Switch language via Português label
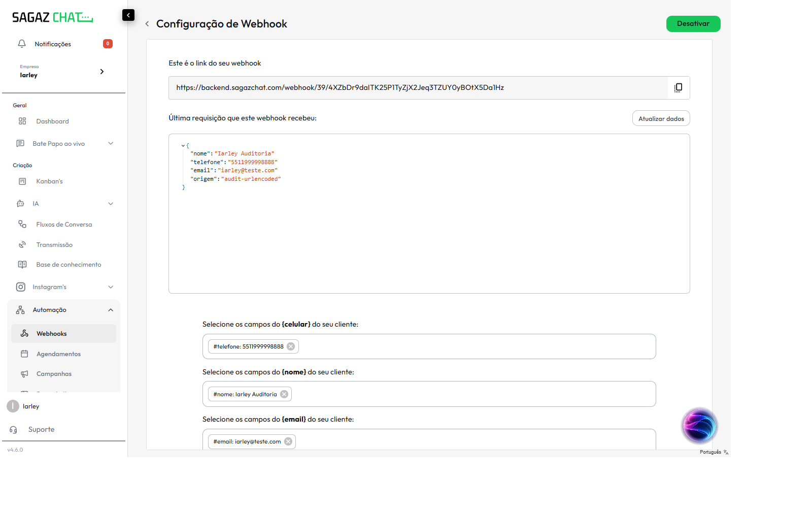Image resolution: width=812 pixels, height=508 pixels. [x=710, y=452]
